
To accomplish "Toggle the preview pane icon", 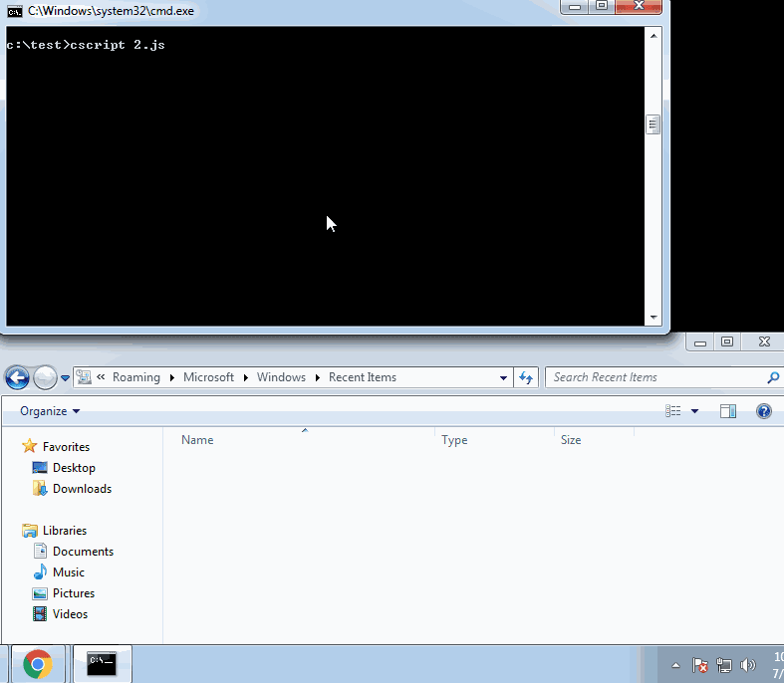I will pyautogui.click(x=728, y=411).
